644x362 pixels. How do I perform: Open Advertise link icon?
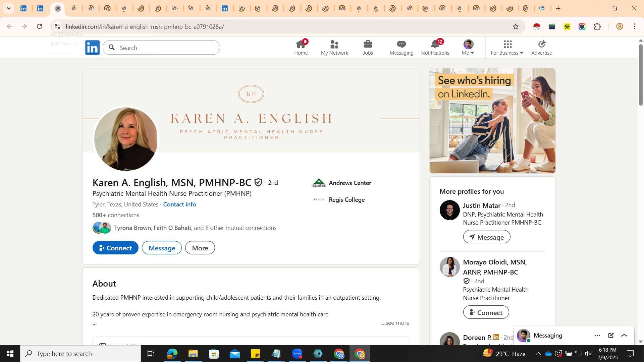[541, 48]
